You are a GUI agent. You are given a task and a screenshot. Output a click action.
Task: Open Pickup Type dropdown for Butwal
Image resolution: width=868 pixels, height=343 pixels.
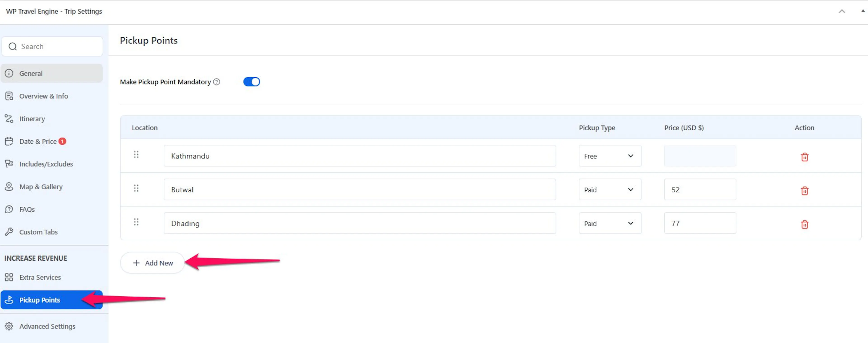(610, 190)
